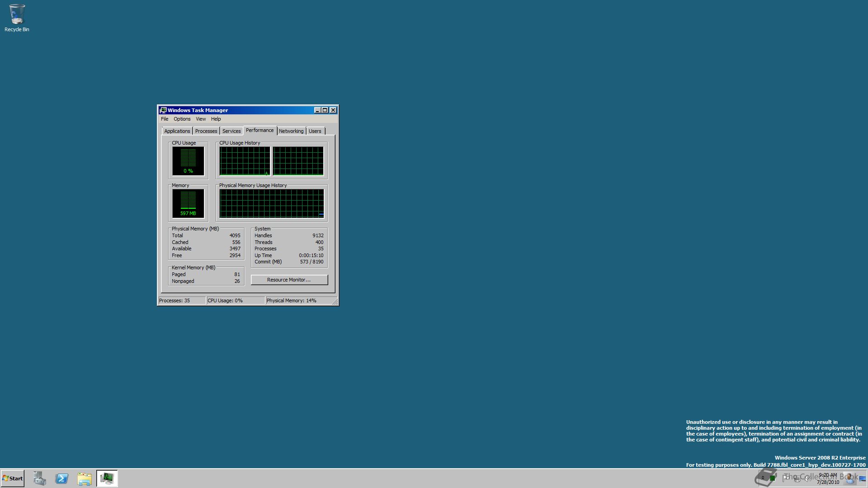Click the Available memory value 3497
868x488 pixels.
pyautogui.click(x=235, y=249)
